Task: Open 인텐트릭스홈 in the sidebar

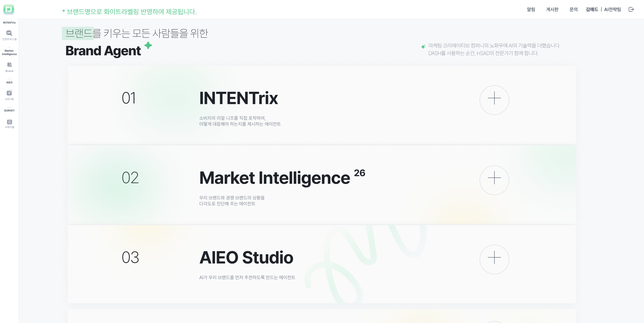Action: [9, 33]
